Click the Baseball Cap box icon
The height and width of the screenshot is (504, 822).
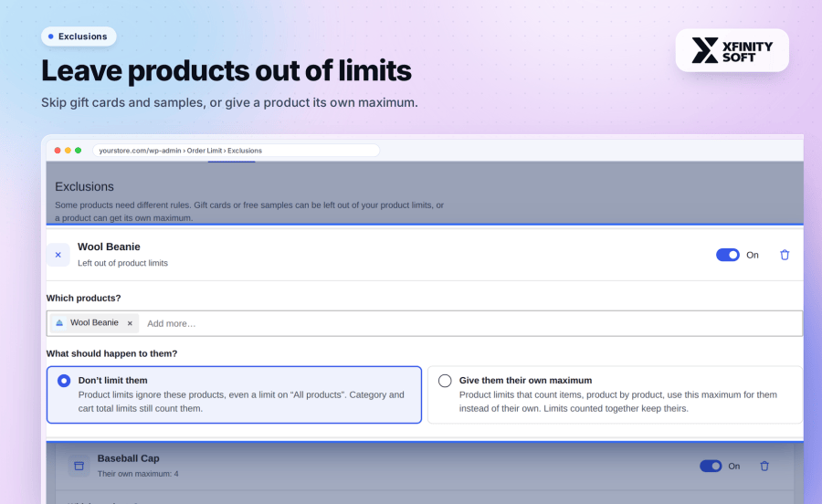click(79, 466)
